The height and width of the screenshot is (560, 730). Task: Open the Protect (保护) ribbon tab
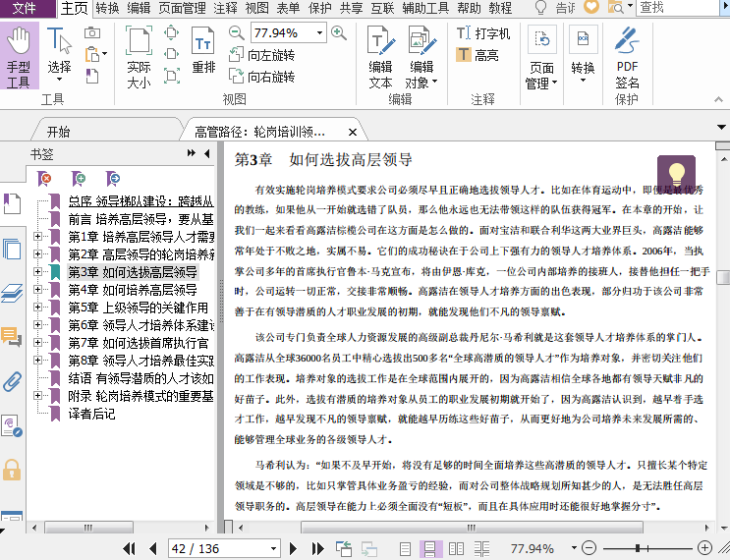pyautogui.click(x=320, y=8)
